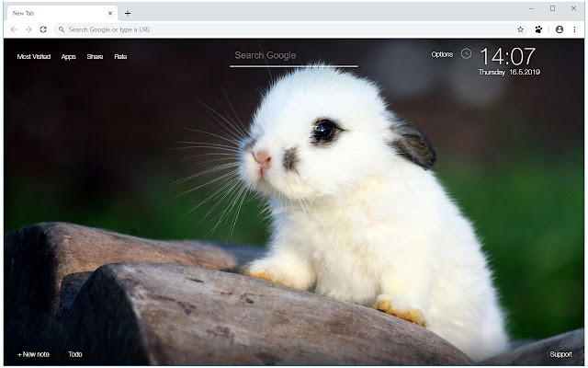588x368 pixels.
Task: Open the paw print extension icon
Action: [538, 29]
